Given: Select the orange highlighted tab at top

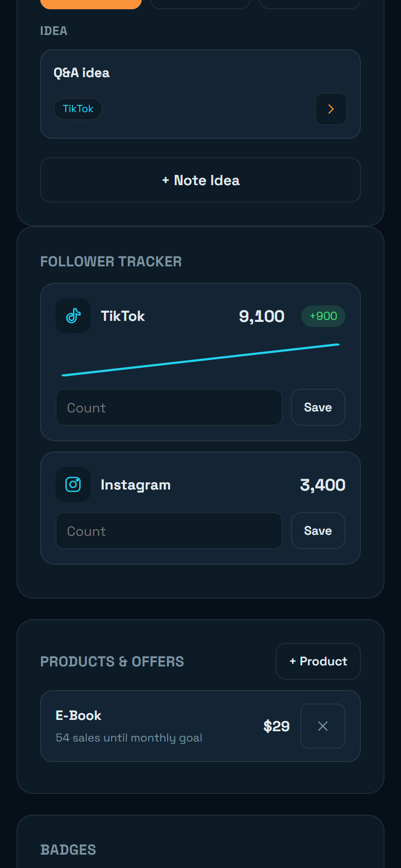Looking at the screenshot, I should coord(91,4).
